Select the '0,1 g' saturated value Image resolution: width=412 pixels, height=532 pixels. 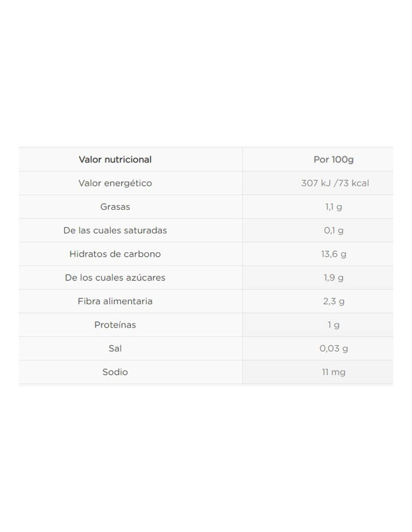click(x=333, y=230)
